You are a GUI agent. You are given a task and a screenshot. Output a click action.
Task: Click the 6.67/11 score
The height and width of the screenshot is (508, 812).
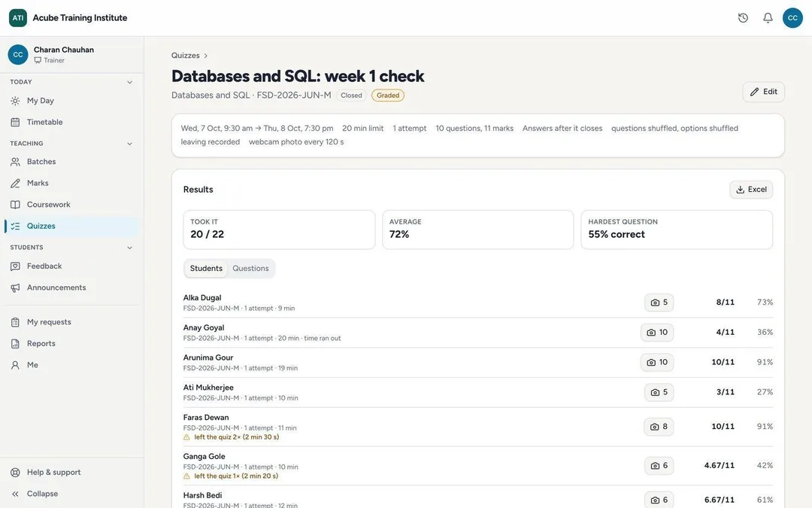tap(719, 500)
